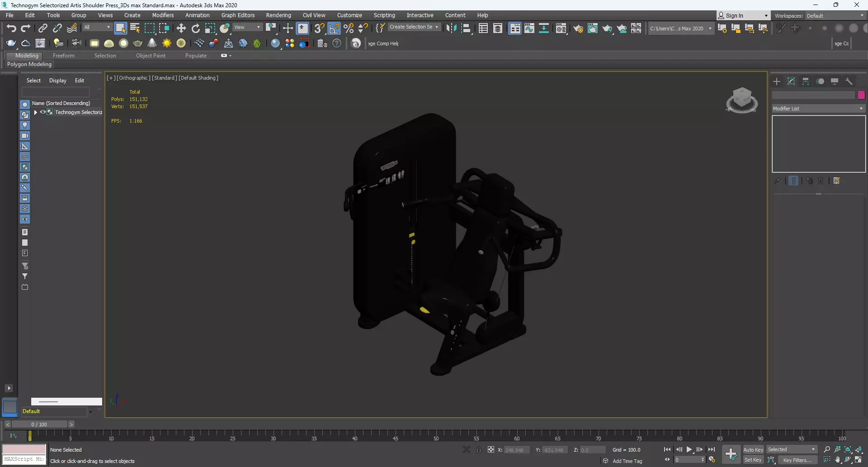Open Render Setup
This screenshot has width=868, height=467.
pos(578,28)
